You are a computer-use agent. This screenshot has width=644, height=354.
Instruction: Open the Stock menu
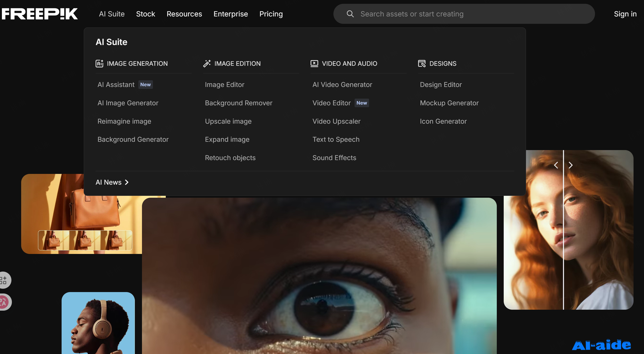(146, 14)
